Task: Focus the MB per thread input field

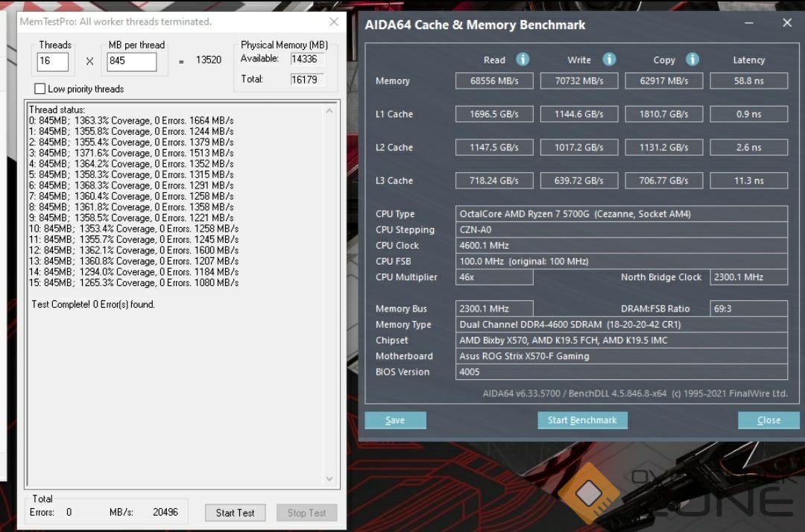Action: [x=131, y=62]
